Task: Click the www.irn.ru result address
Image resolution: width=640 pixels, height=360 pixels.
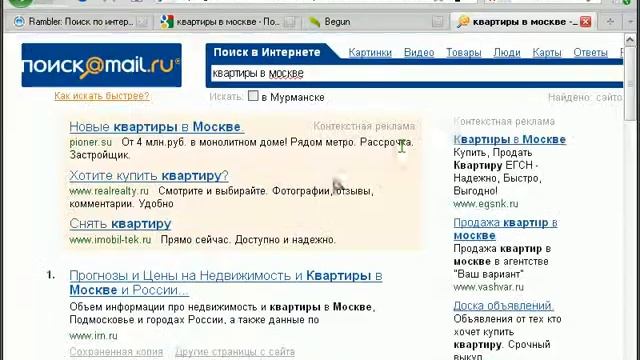Action: [93, 336]
